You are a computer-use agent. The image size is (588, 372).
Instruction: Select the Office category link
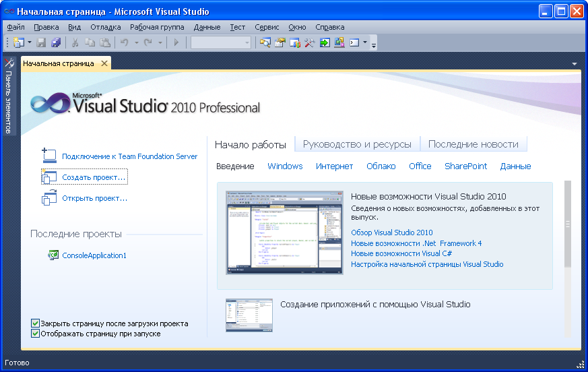click(420, 166)
